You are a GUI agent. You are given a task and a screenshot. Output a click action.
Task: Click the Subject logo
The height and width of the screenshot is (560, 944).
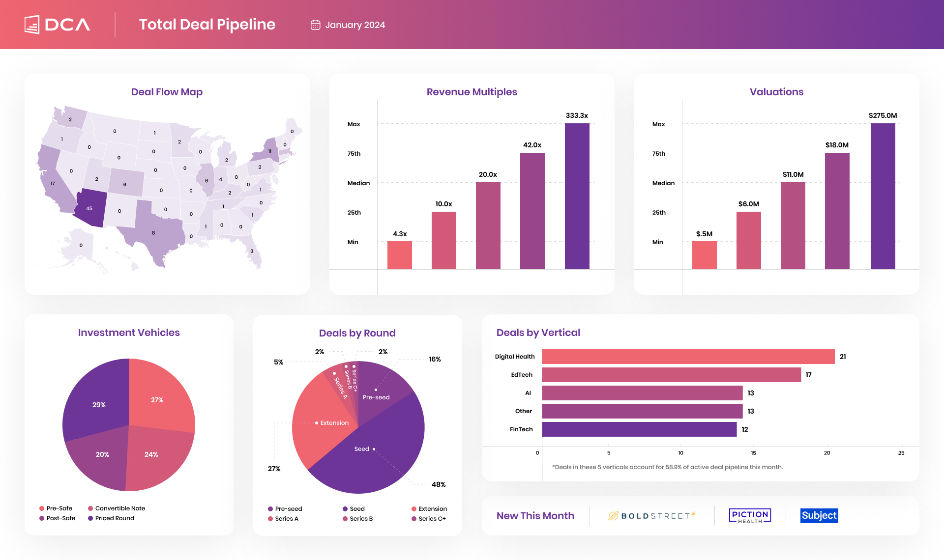(x=819, y=516)
